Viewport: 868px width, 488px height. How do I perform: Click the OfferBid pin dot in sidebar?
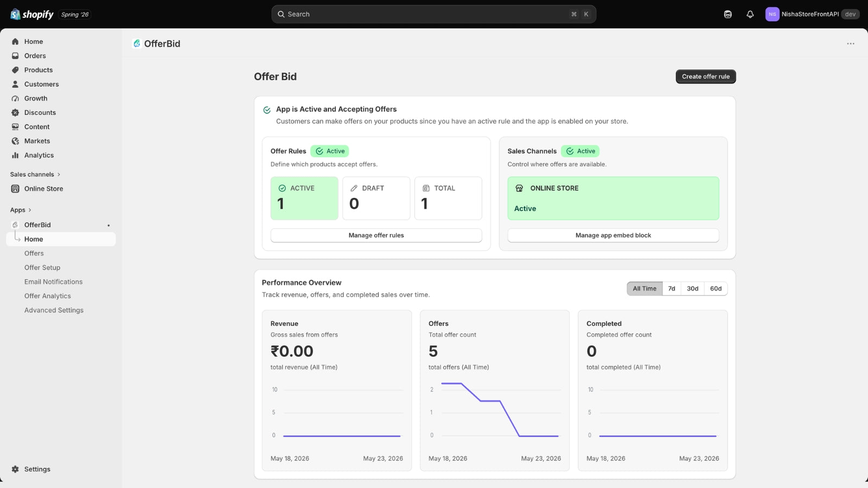point(108,225)
